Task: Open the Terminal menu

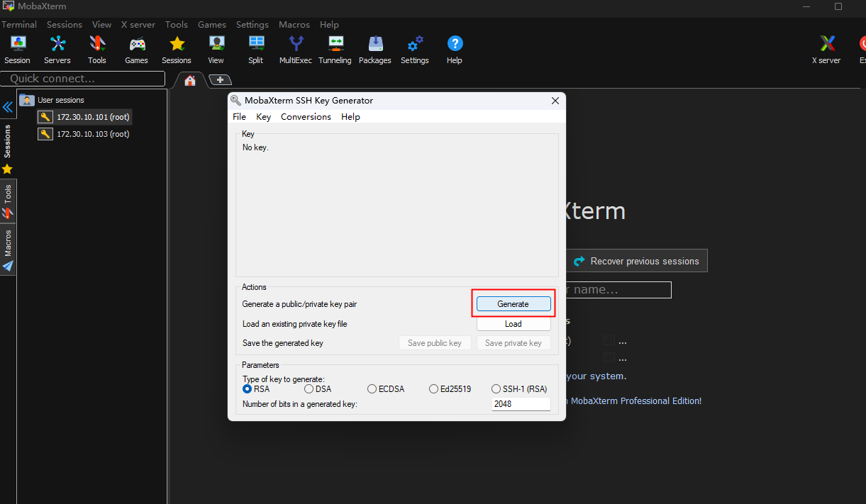Action: click(19, 24)
